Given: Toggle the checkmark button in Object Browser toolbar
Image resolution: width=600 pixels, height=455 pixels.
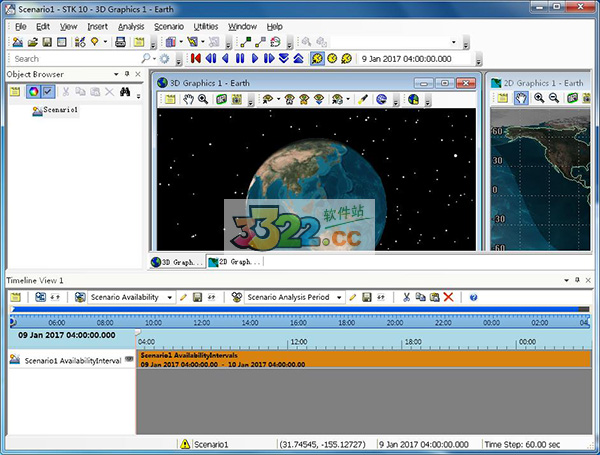Looking at the screenshot, I should [47, 92].
